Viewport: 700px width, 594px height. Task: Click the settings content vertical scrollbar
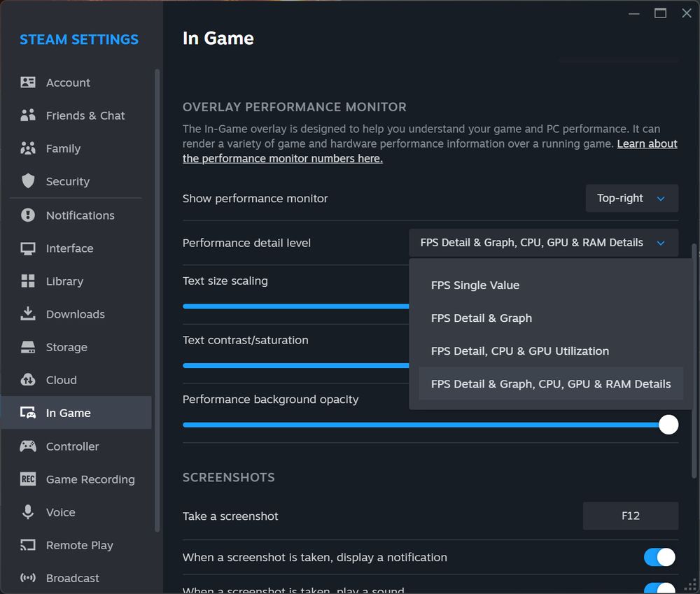tap(693, 362)
